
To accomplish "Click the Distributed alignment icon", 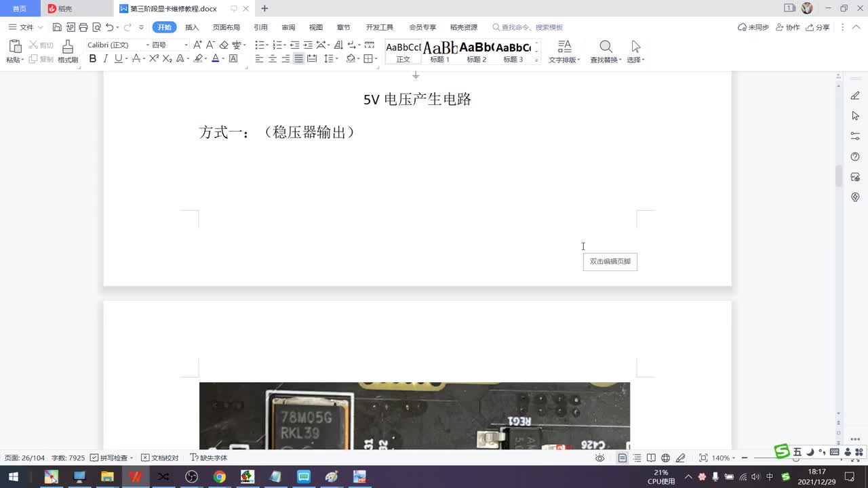I will pos(312,59).
